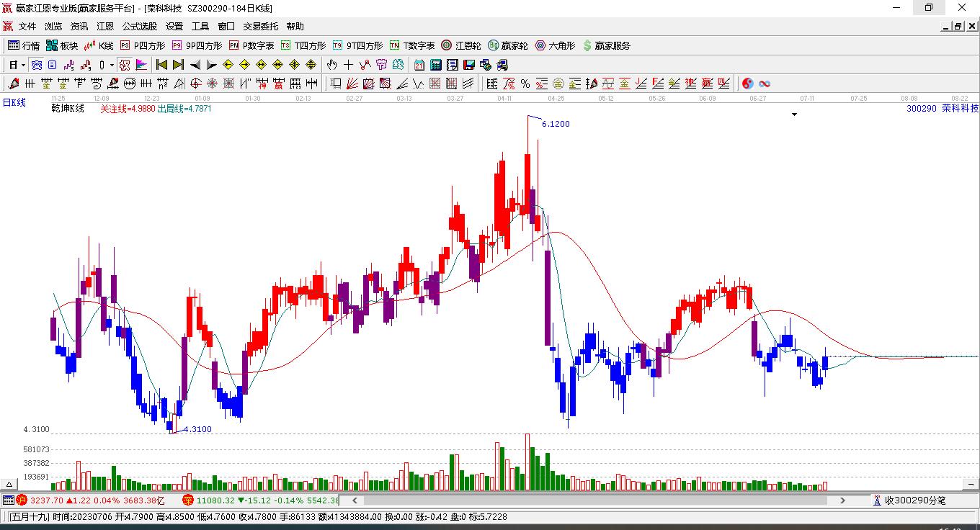
Task: Open the 帮助 menu
Action: 295,27
